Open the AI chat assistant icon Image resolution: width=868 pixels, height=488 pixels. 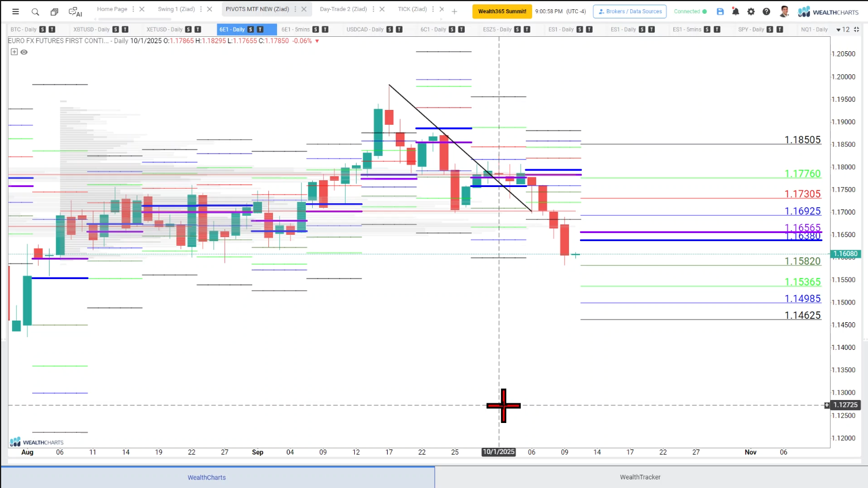point(75,12)
